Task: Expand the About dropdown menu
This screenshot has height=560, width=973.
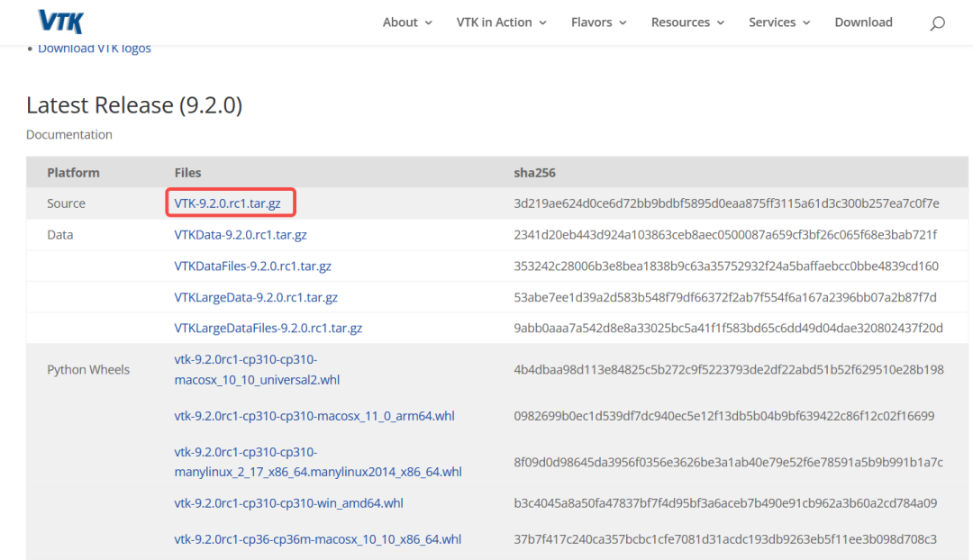Action: coord(406,22)
